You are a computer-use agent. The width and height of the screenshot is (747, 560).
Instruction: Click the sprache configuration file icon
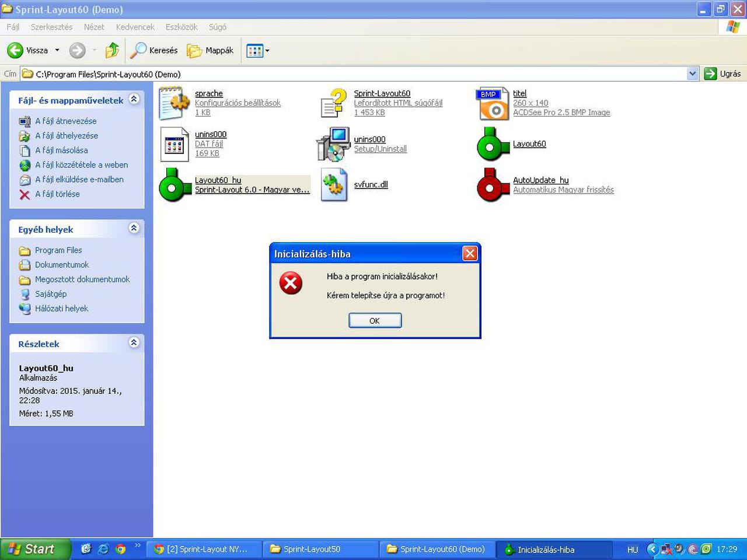[x=174, y=103]
